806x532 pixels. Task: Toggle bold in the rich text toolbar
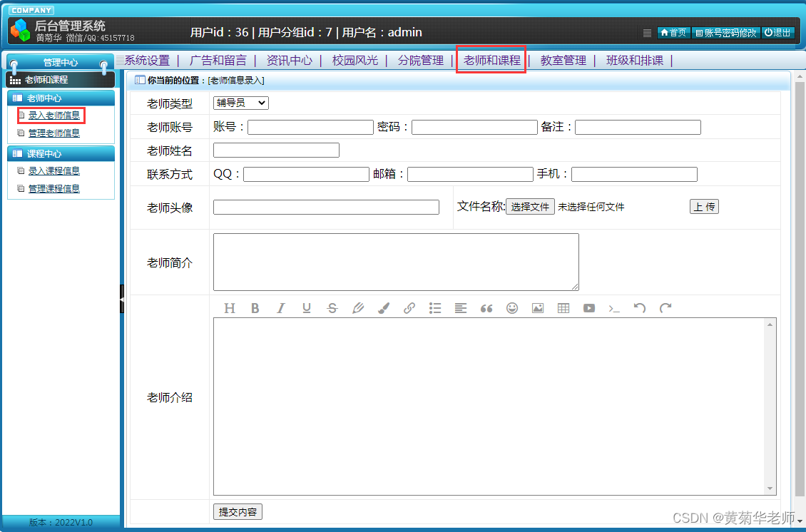pos(255,308)
